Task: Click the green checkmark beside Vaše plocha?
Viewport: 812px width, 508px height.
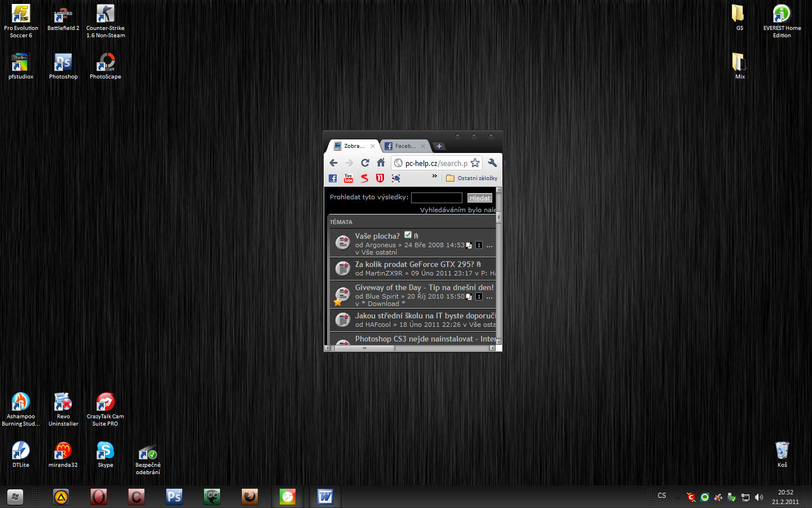Action: point(408,235)
